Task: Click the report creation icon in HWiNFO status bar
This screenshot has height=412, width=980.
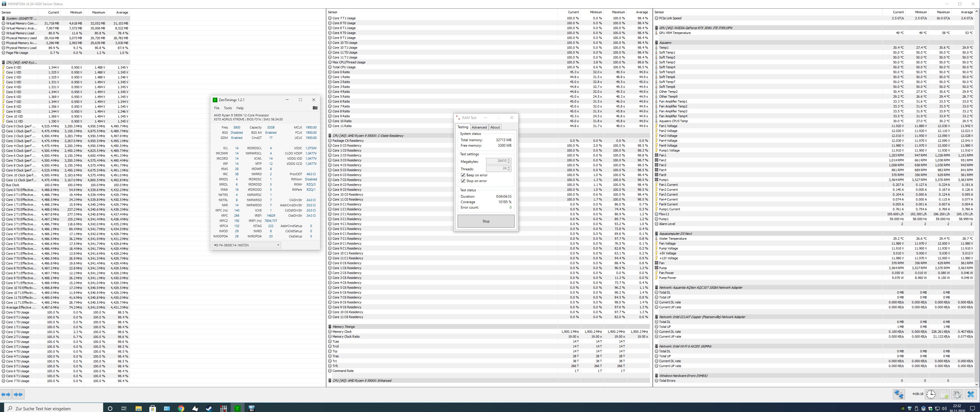Action: pyautogui.click(x=944, y=394)
